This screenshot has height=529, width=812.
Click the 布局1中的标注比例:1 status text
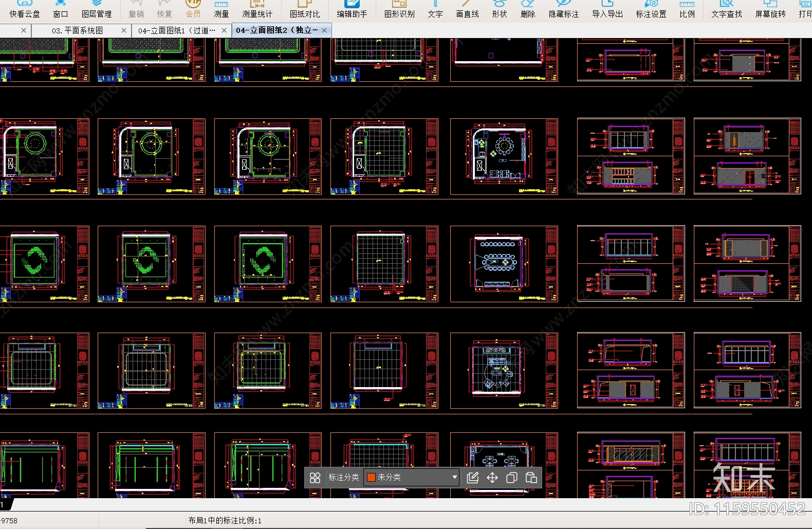[225, 521]
